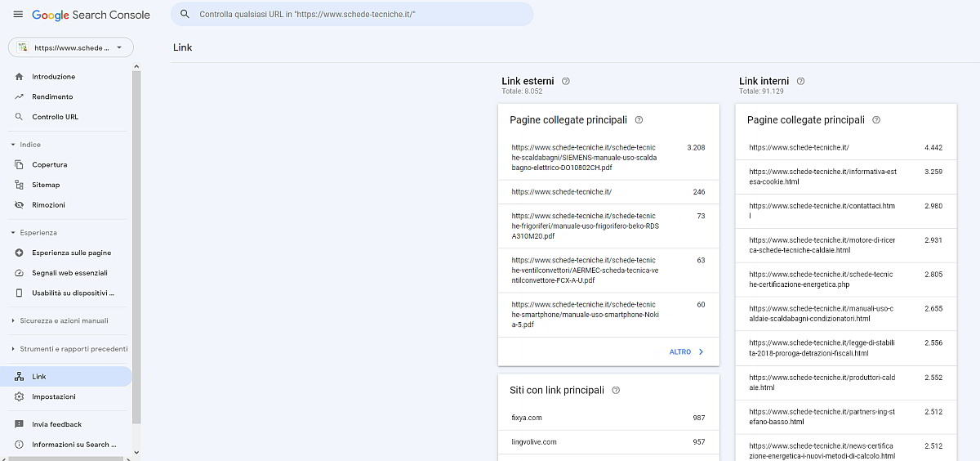Click help icon beside external Pagine collegate principali
The image size is (980, 461).
(639, 119)
